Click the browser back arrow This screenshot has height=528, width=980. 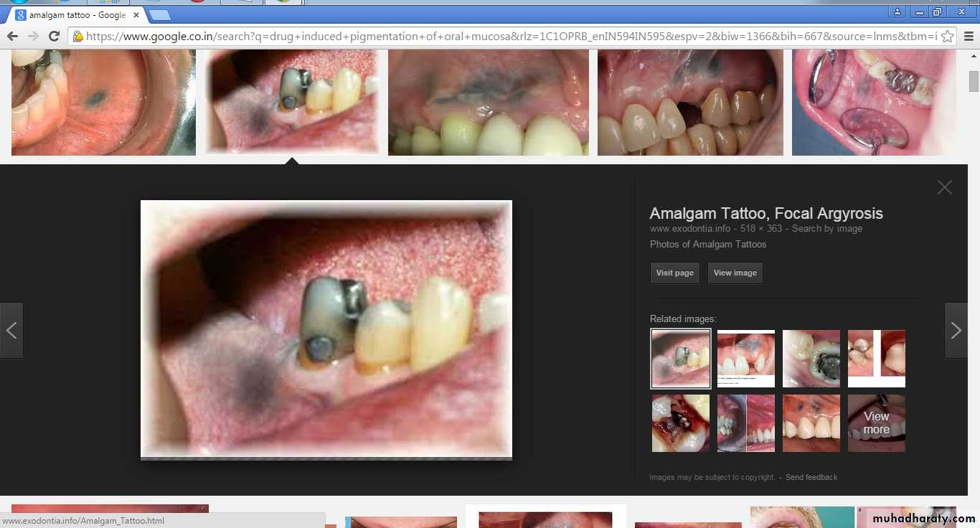coord(12,36)
